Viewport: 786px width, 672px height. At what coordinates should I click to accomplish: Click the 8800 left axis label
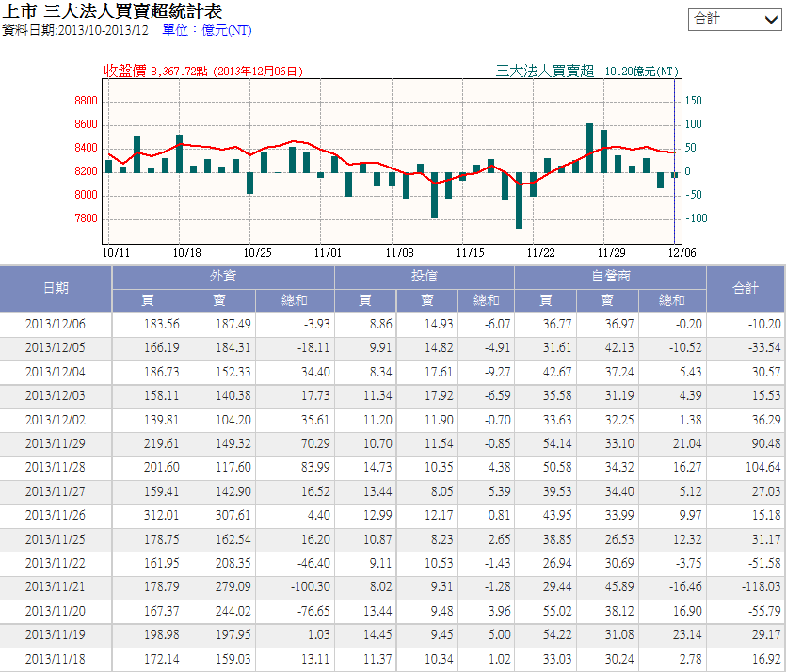pos(86,101)
